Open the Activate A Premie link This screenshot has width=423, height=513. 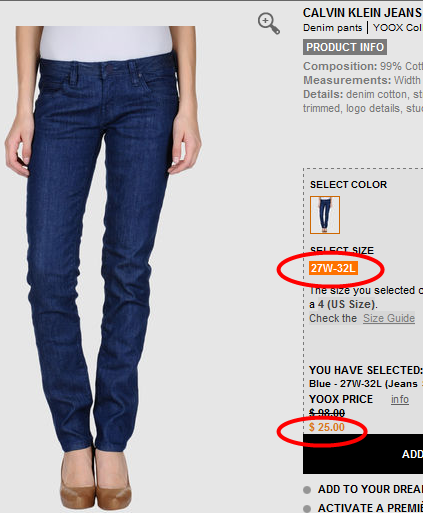tap(370, 508)
